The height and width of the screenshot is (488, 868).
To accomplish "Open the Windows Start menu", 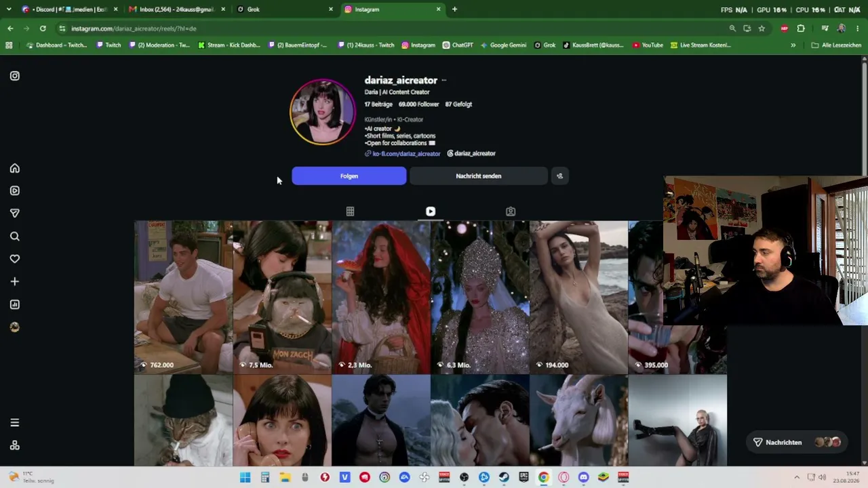I will (245, 477).
